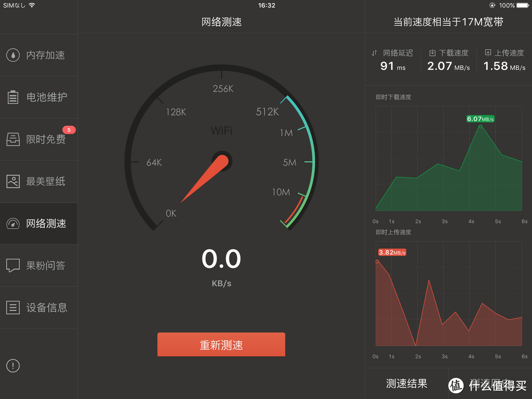
Task: Tap the upload chart peak marker point
Action: point(377,261)
